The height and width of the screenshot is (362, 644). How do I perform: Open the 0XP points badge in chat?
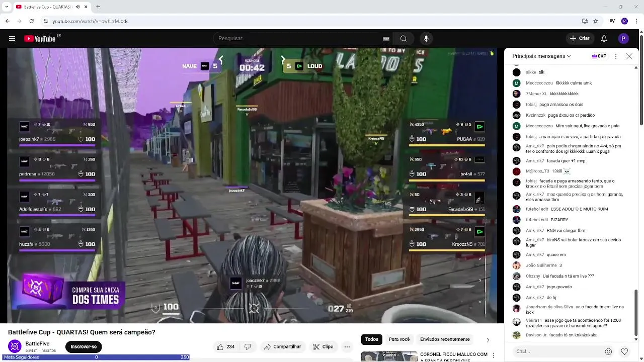tap(599, 56)
